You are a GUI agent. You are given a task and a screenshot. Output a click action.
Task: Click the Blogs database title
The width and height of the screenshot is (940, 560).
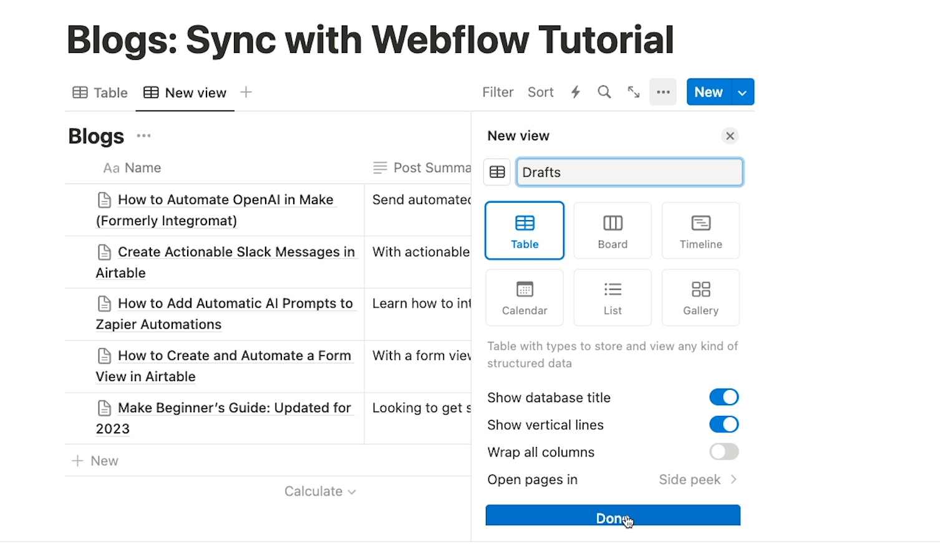click(96, 136)
